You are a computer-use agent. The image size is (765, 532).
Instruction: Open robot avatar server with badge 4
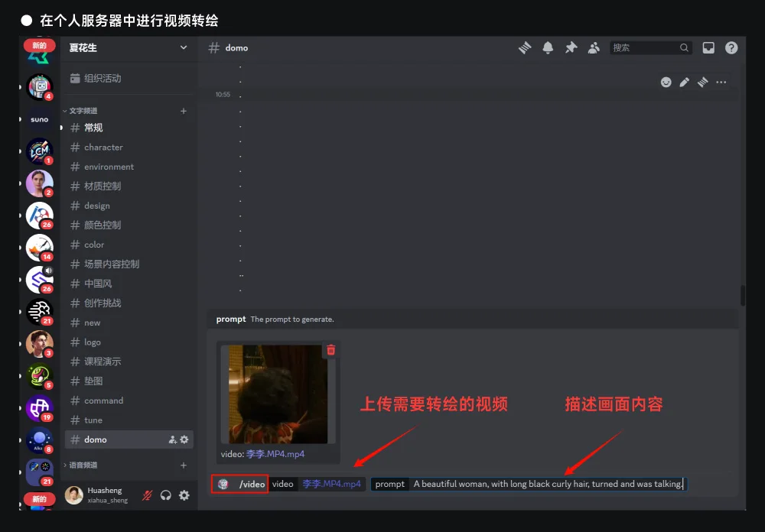click(x=40, y=87)
